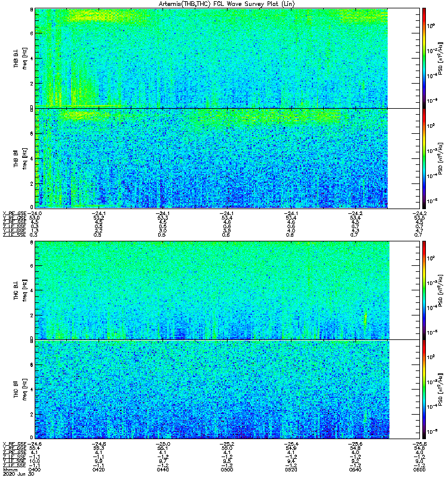Click the THB B-perpendicular panel color bar
The image size is (448, 478).
424,58
